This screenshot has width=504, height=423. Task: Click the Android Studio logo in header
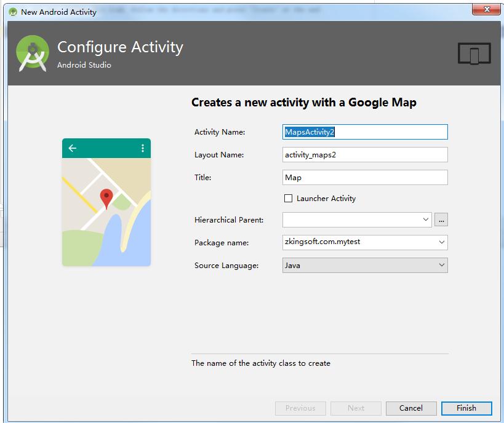32,53
